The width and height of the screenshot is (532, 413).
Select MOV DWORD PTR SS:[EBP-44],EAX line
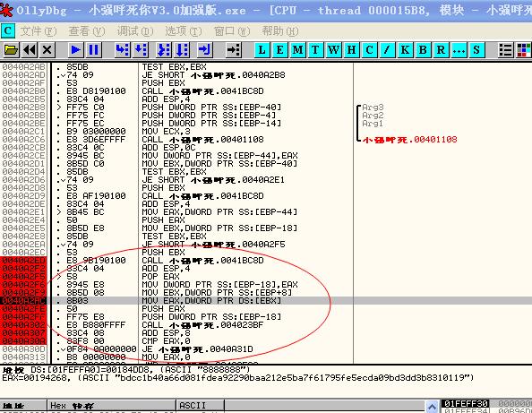[x=219, y=156]
